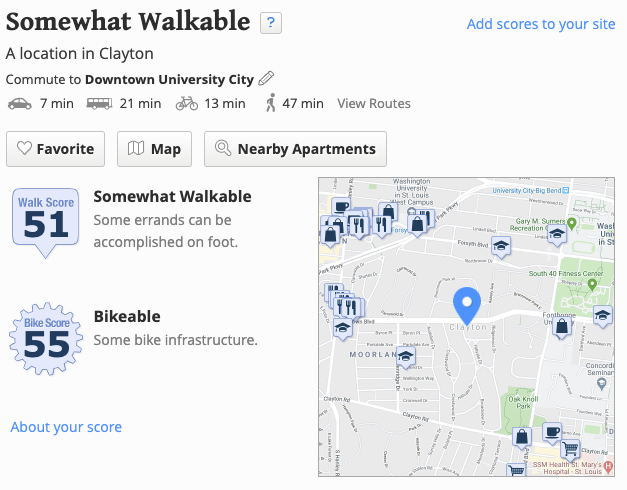This screenshot has width=627, height=490.
Task: Click the shopping cart marker on map
Action: 570,449
